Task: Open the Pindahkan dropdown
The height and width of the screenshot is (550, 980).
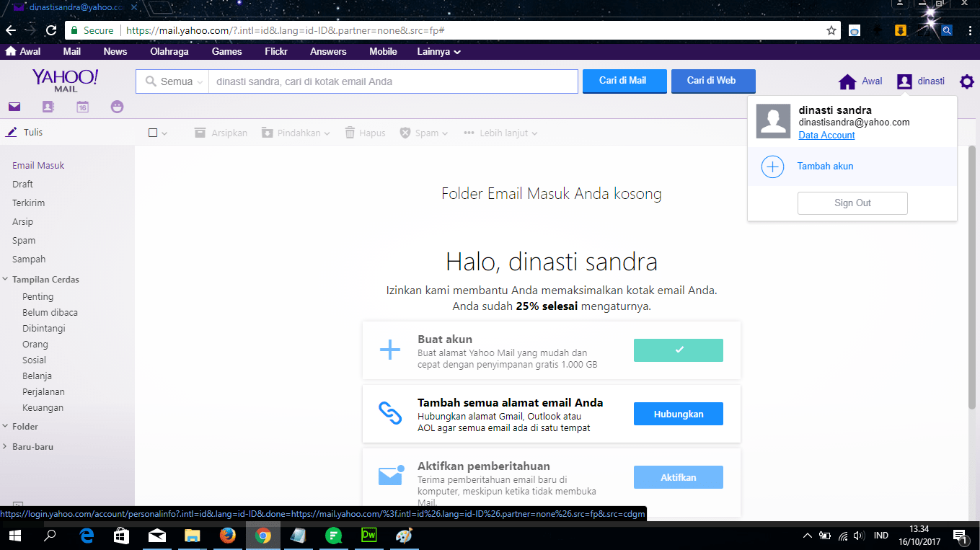Action: pyautogui.click(x=296, y=133)
